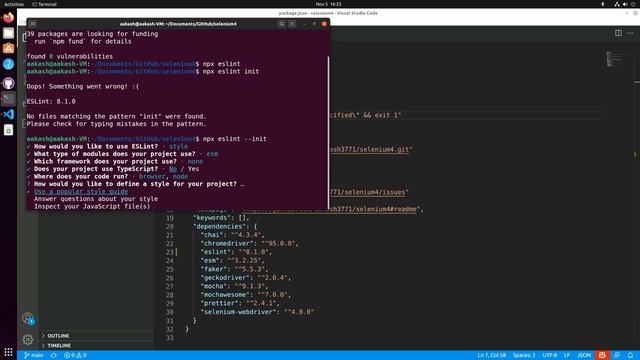
Task: Show Applications grid button
Action: coord(8,352)
